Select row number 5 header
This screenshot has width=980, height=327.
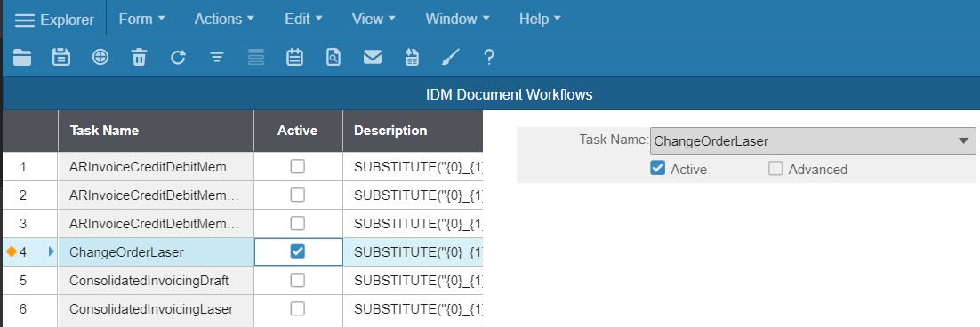(x=29, y=280)
